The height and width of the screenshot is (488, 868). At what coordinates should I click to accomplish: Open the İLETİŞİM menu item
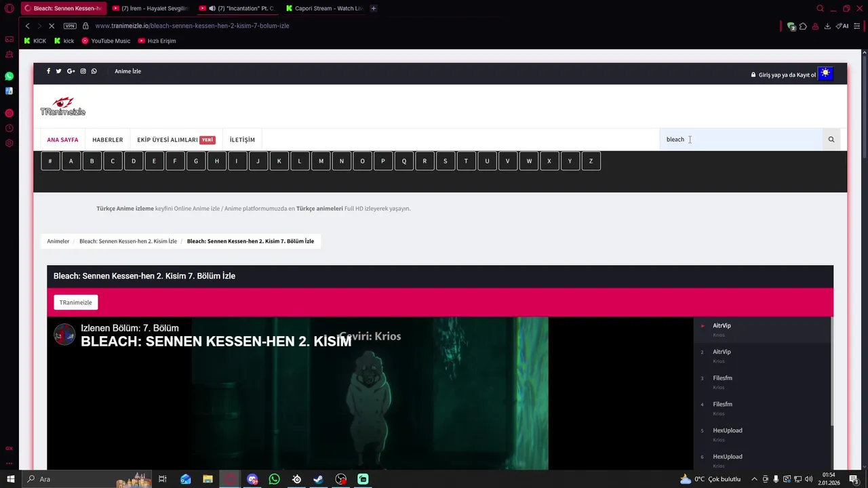click(x=242, y=140)
